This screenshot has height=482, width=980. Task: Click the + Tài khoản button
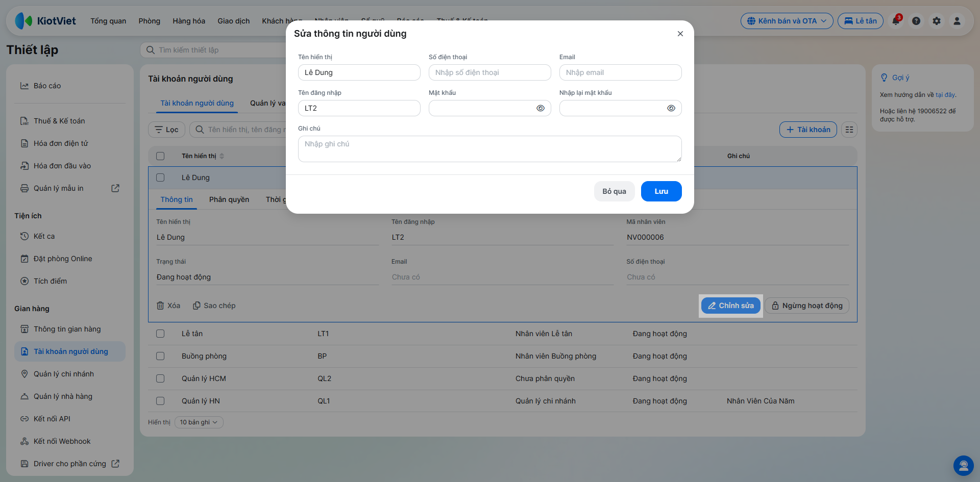[x=808, y=130]
